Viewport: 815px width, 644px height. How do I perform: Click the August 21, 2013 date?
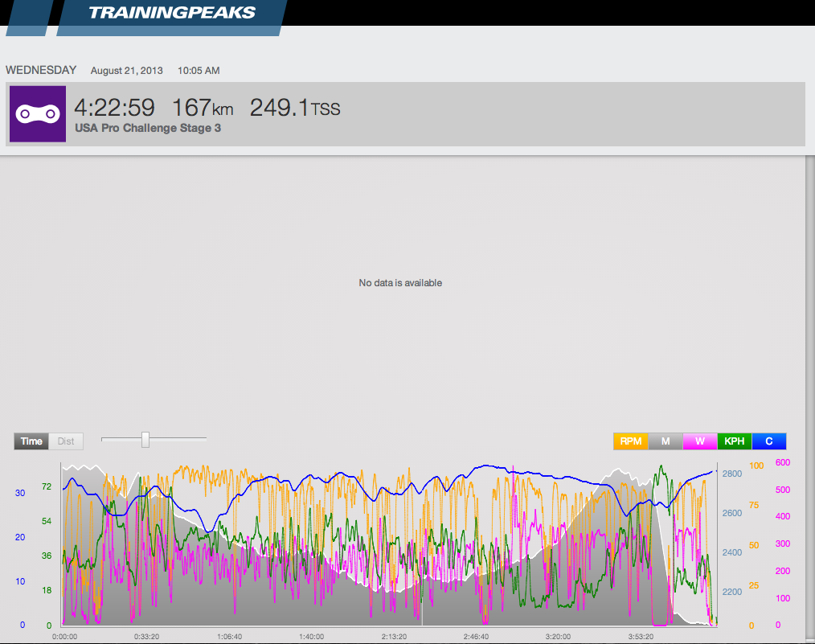point(127,71)
